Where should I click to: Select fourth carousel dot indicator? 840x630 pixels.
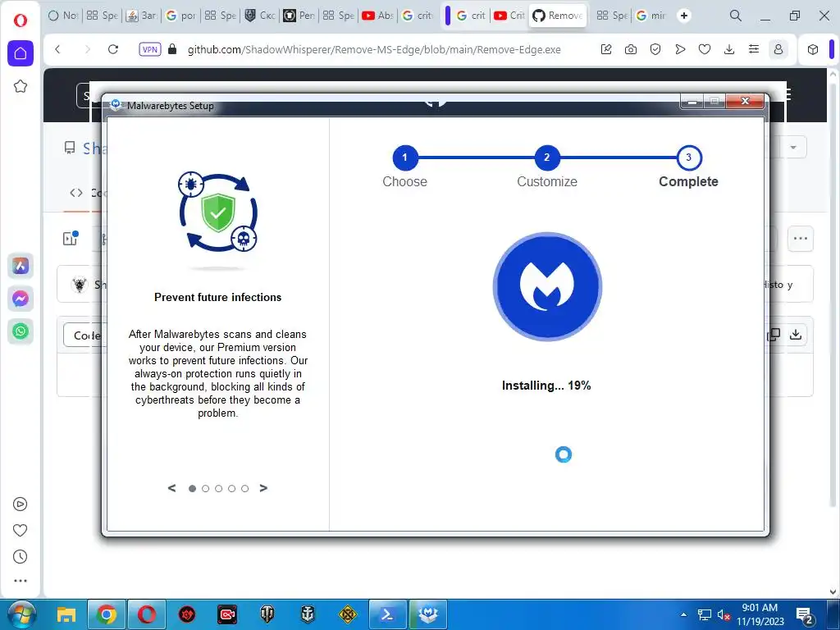pyautogui.click(x=231, y=489)
